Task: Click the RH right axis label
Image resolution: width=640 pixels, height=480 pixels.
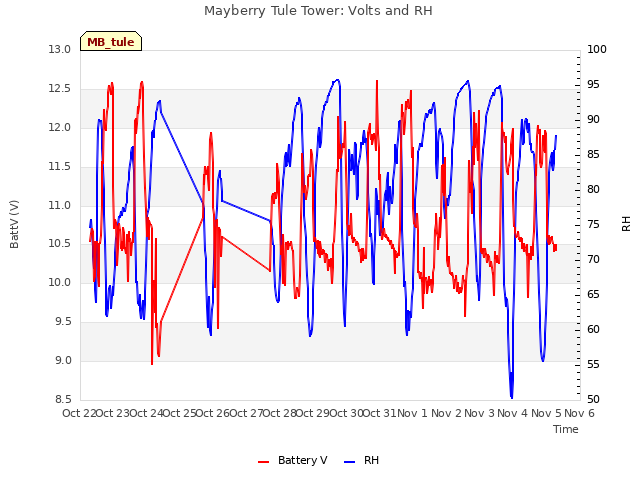Action: (626, 224)
